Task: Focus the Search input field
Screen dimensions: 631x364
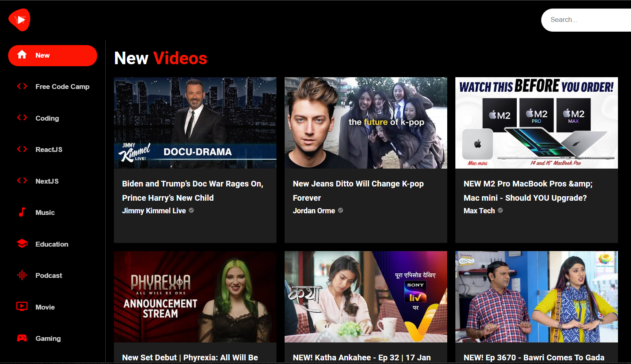Action: tap(586, 20)
